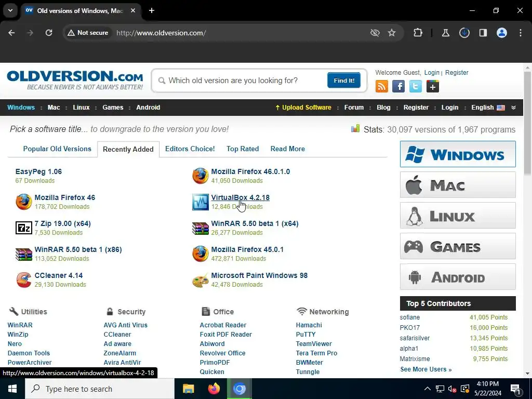Open the Facebook icon in header

coord(398,86)
